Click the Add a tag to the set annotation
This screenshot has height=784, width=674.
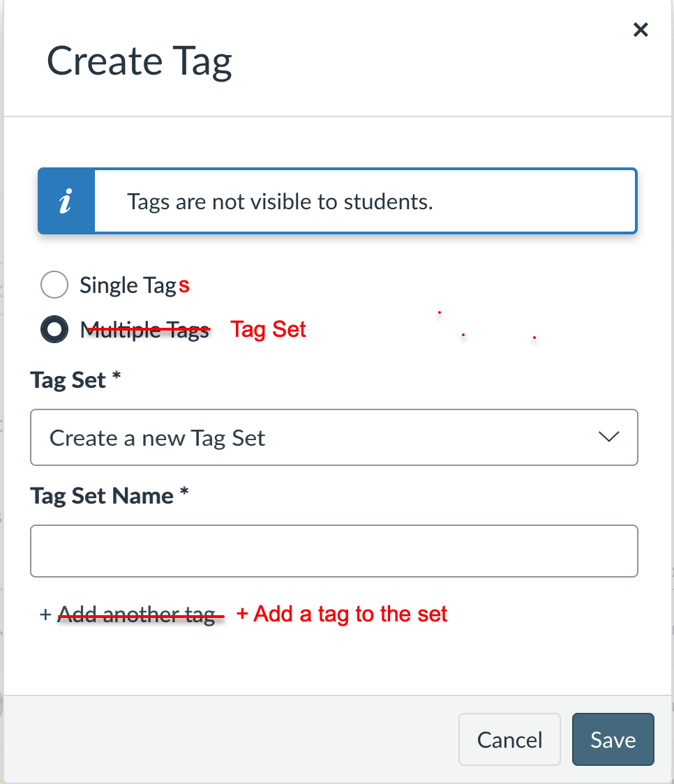[x=343, y=614]
